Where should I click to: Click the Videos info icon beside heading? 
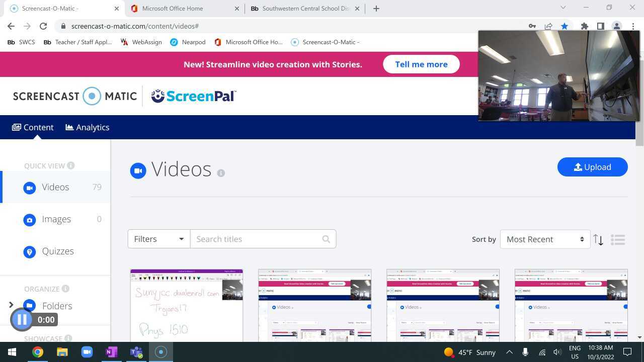click(221, 173)
